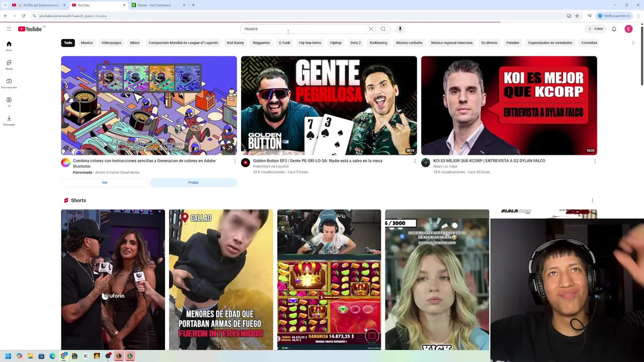Open Windows Start menu

[x=8, y=356]
